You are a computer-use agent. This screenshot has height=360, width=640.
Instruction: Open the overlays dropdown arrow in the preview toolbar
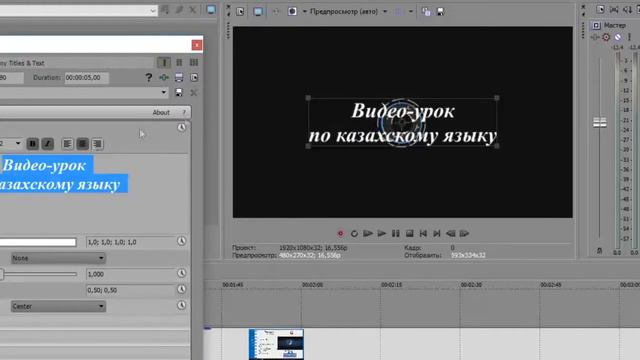pos(411,11)
